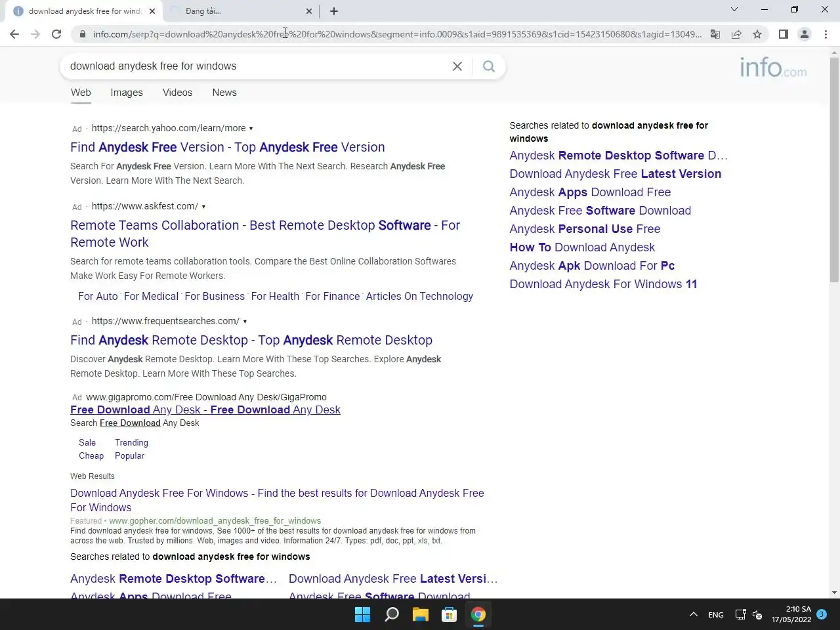Reload the current page
Screen dimensions: 840x630
pos(56,34)
